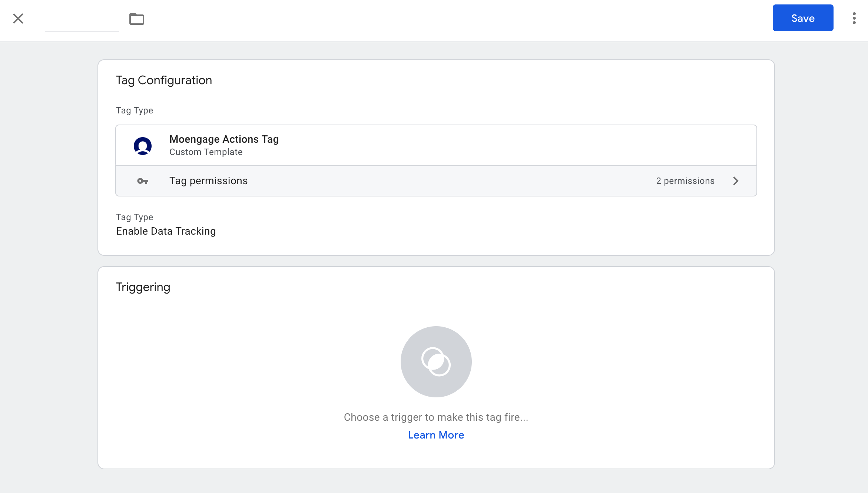Screen dimensions: 868x493
Task: Save the tag configuration
Action: (803, 18)
